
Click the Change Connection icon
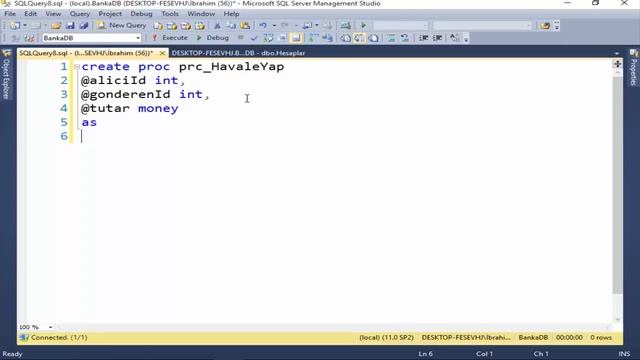tap(29, 38)
